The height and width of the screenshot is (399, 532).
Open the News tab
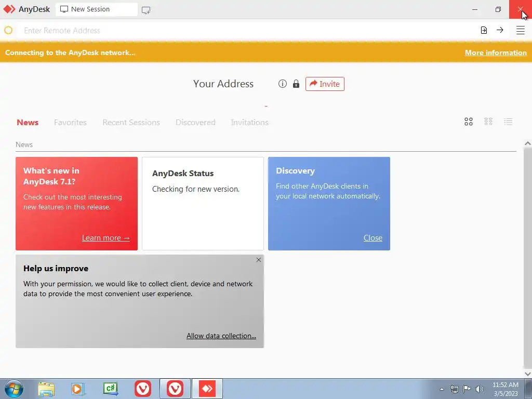pos(28,123)
